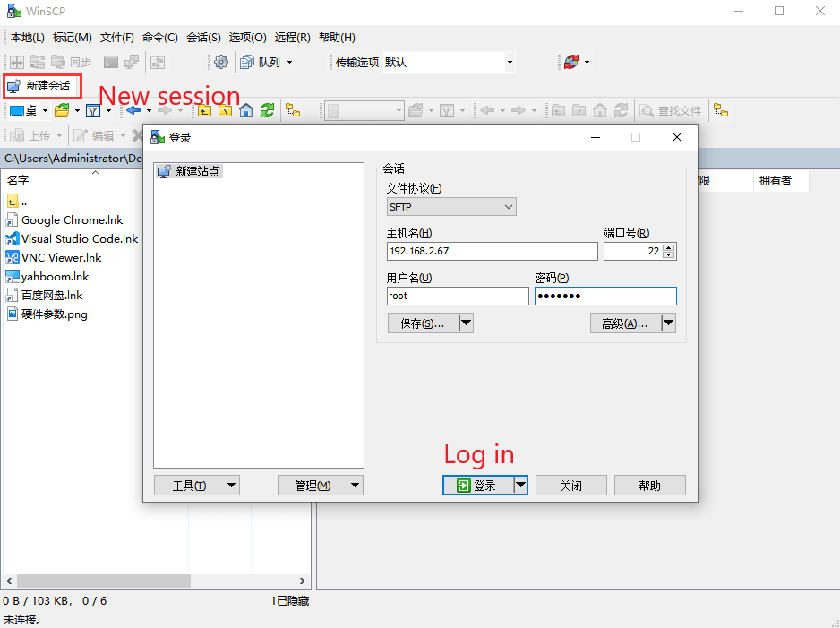Click the local home directory icon
This screenshot has height=628, width=840.
246,110
